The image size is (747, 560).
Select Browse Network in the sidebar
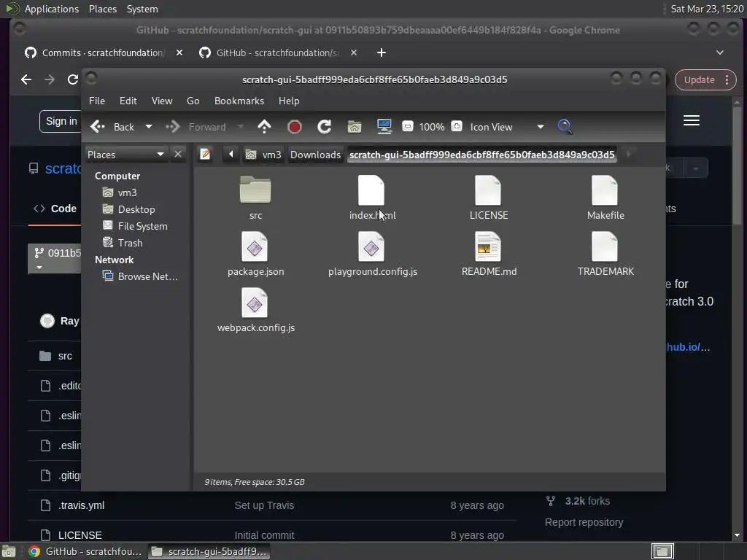pyautogui.click(x=141, y=276)
